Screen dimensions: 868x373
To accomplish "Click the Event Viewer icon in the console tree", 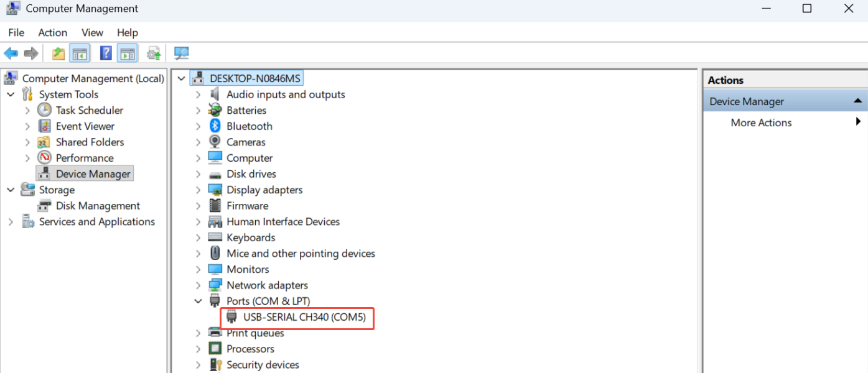I will coord(44,126).
